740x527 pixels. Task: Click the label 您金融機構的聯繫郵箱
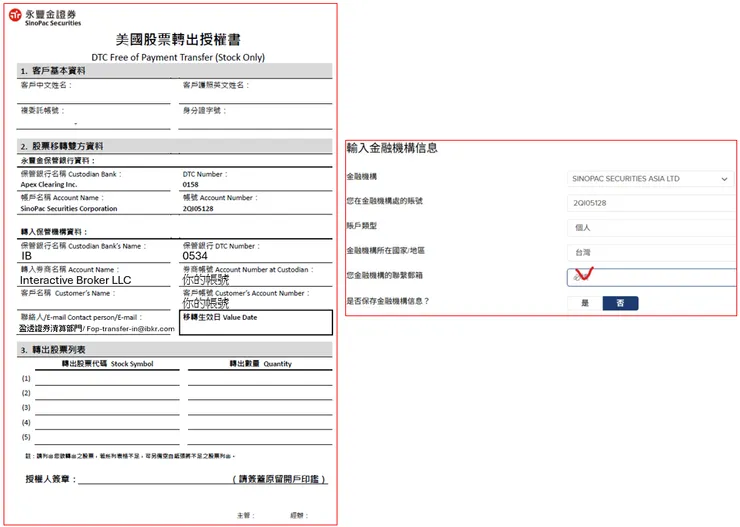(385, 275)
